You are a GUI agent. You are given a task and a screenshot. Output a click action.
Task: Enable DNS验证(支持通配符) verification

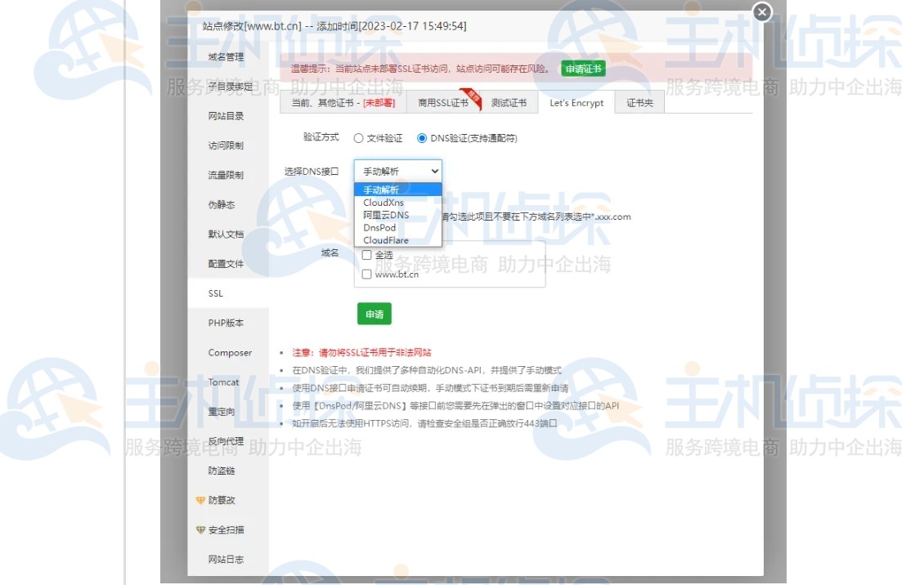coord(422,137)
